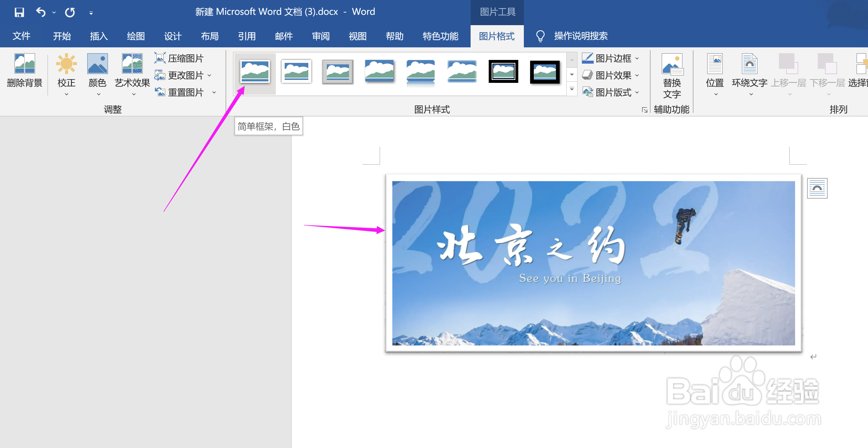The height and width of the screenshot is (448, 868).
Task: Click the 图片工具 contextual tab header
Action: (x=498, y=12)
